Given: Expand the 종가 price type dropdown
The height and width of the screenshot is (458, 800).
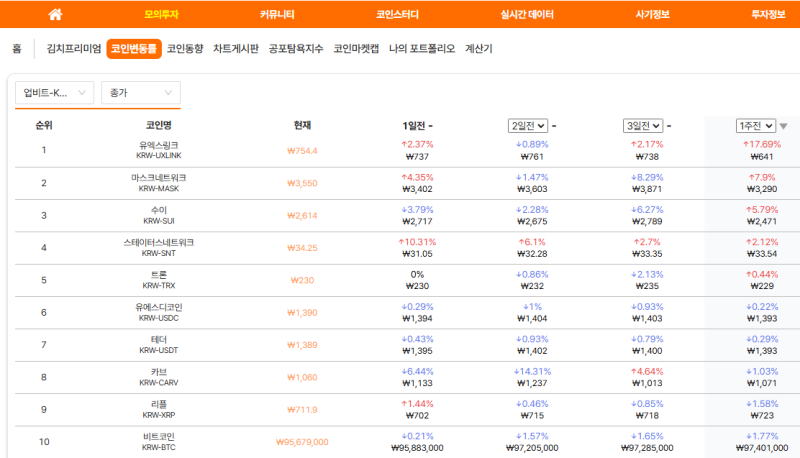Looking at the screenshot, I should [x=141, y=93].
